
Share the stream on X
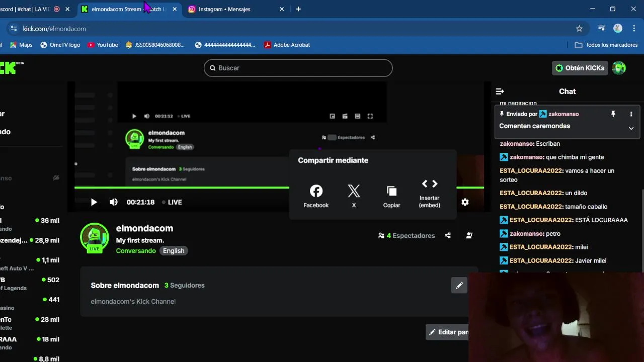(x=354, y=196)
